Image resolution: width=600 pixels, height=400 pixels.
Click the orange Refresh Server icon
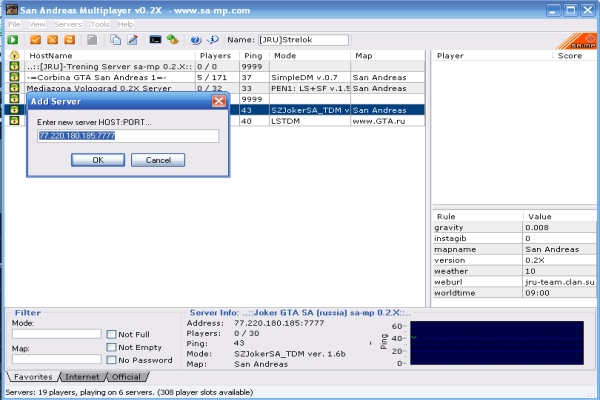coord(70,39)
